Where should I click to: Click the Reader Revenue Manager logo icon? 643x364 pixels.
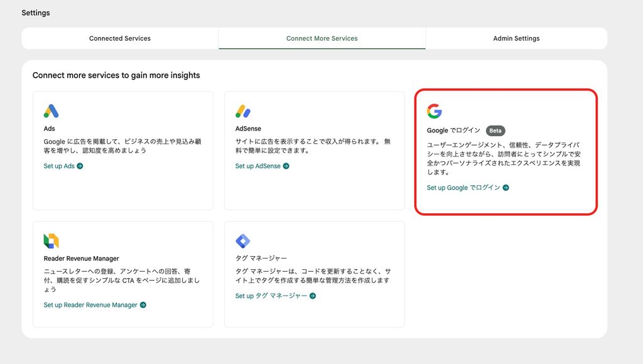tap(51, 241)
